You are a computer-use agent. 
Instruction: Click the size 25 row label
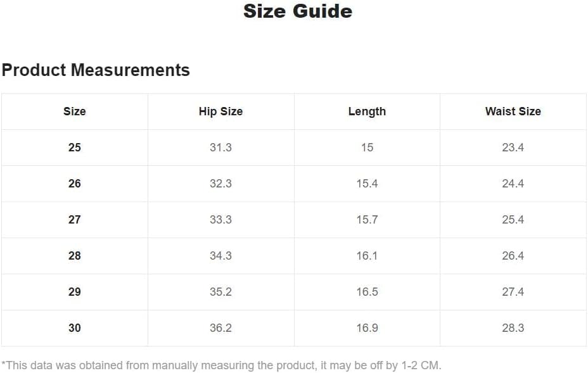[75, 148]
